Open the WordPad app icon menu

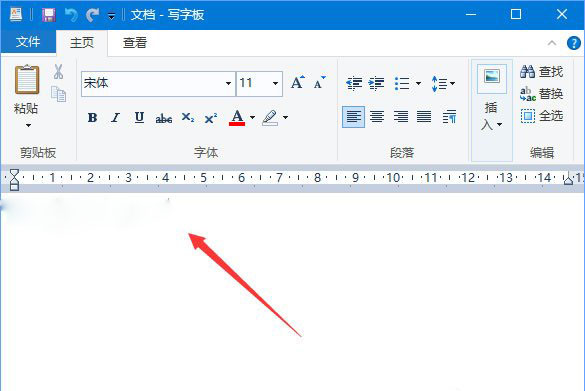coord(16,15)
